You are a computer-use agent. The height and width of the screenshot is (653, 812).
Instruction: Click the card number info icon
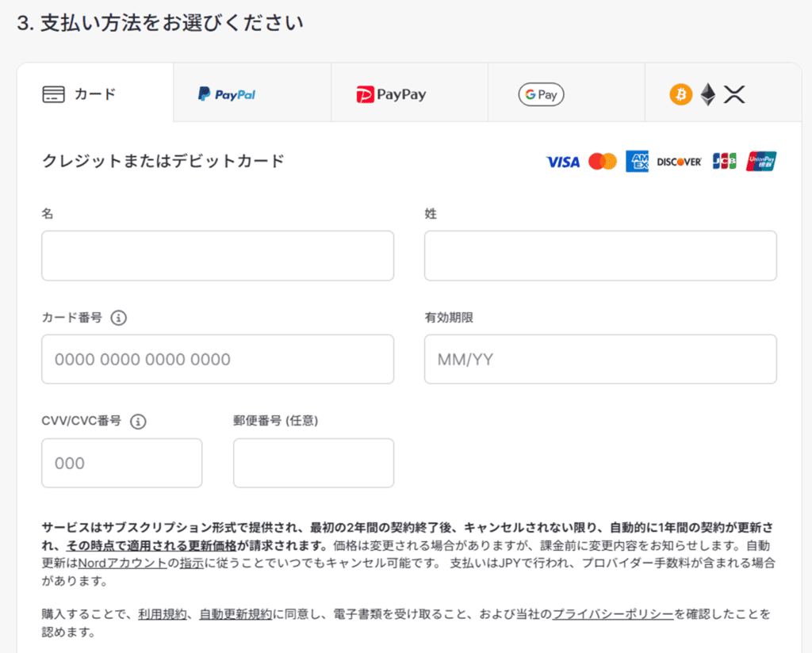(x=119, y=318)
